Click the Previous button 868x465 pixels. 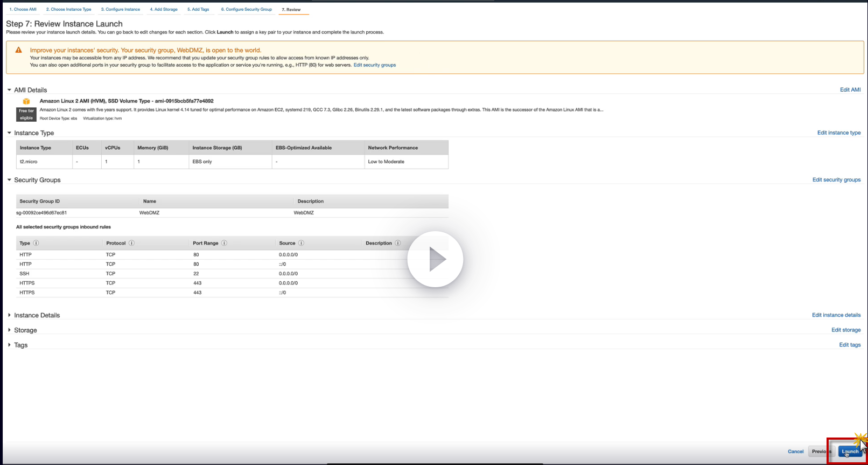pyautogui.click(x=822, y=452)
